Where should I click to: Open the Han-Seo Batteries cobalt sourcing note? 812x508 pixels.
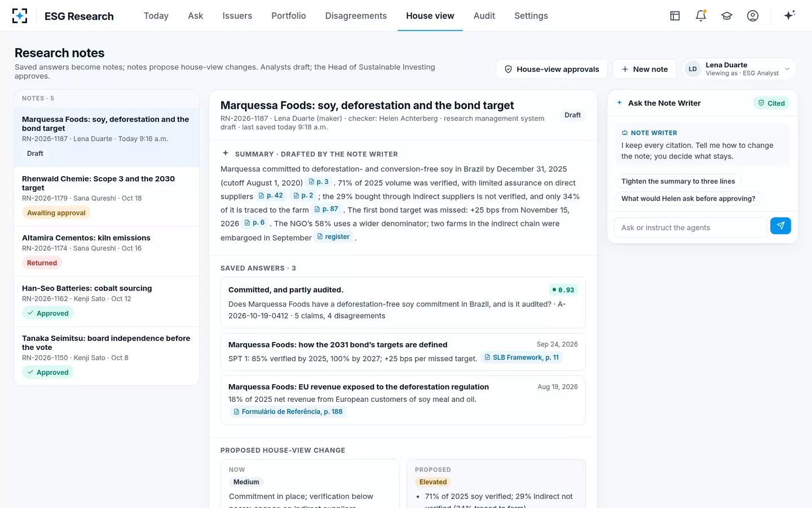pyautogui.click(x=107, y=301)
